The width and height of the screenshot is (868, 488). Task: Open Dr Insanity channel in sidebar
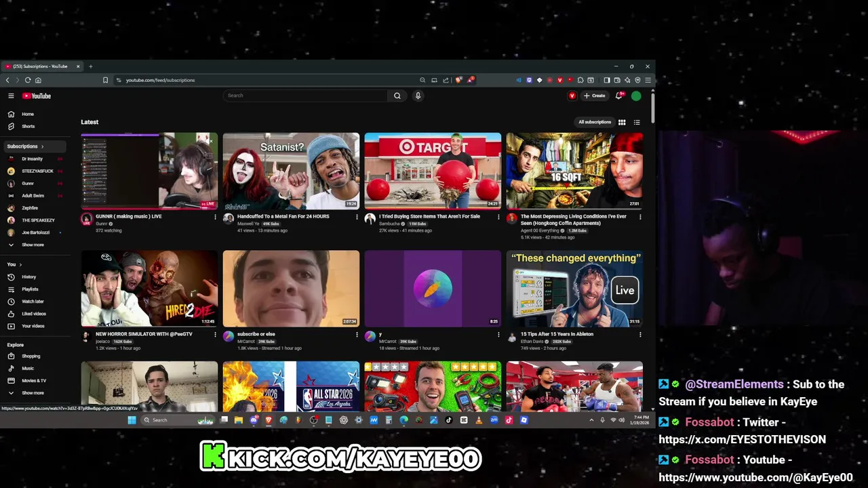pyautogui.click(x=34, y=159)
